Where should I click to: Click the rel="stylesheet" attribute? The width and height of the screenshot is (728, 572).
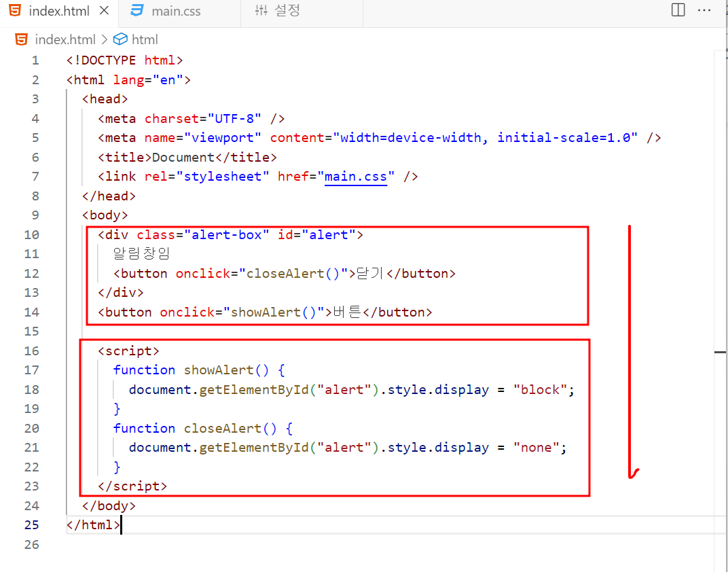[206, 177]
